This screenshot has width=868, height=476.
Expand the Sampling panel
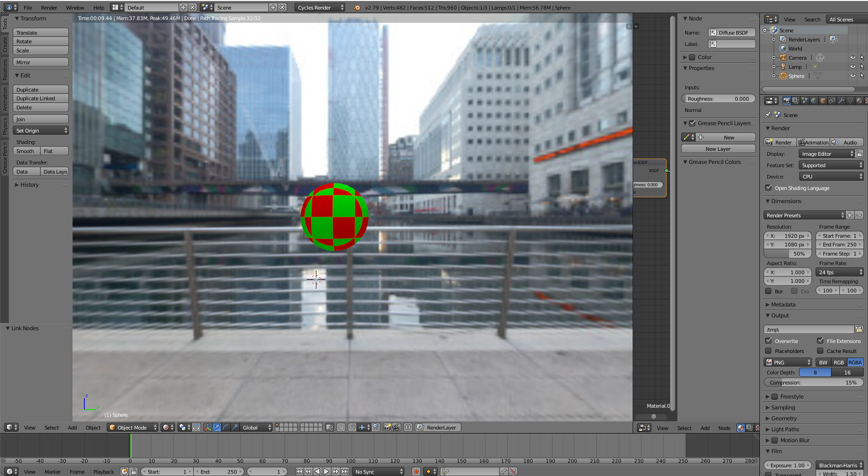coord(783,408)
